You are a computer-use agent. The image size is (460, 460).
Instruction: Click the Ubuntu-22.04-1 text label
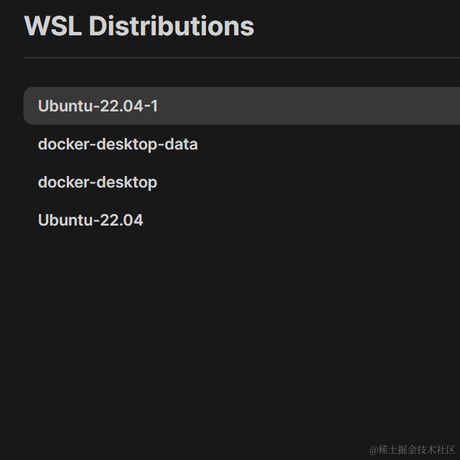click(x=98, y=106)
